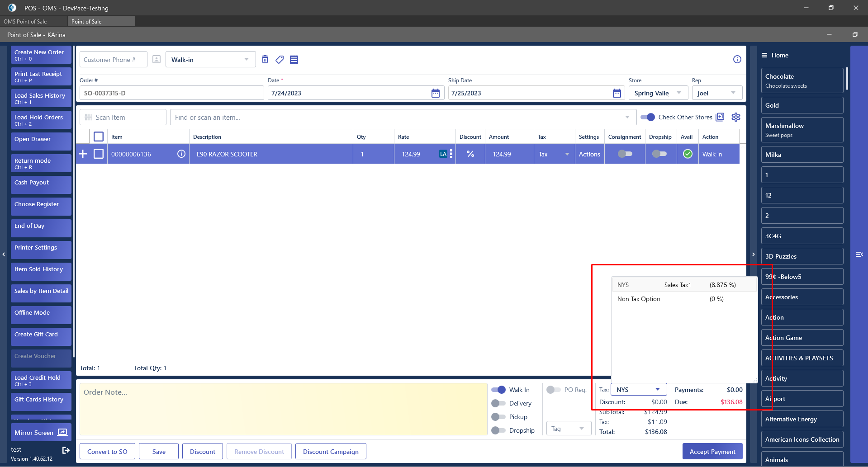Open the Tag dropdown
The image size is (868, 467).
pyautogui.click(x=569, y=429)
